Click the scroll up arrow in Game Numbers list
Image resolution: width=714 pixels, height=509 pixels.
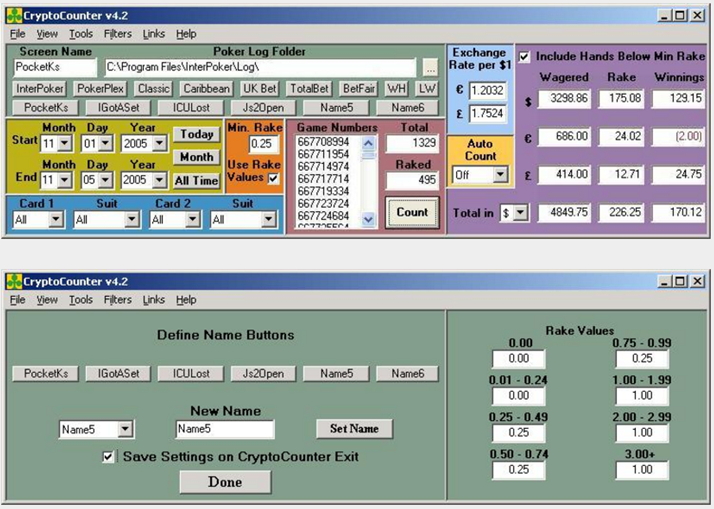[x=368, y=144]
